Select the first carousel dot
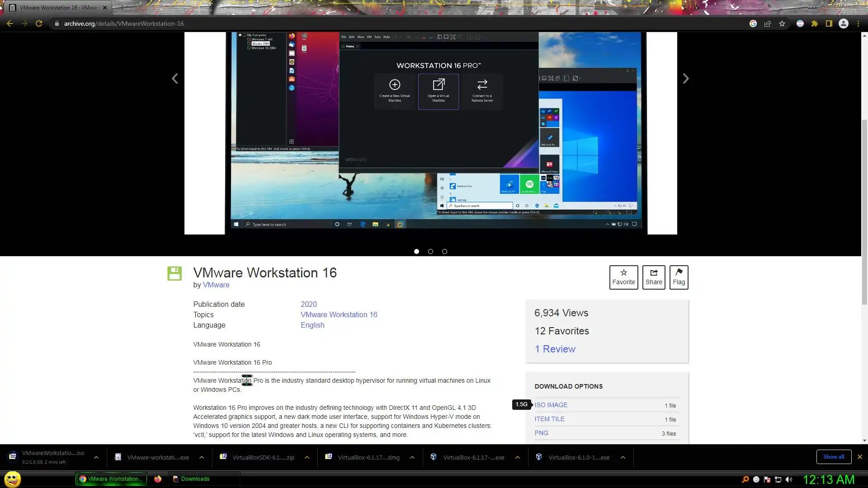The width and height of the screenshot is (868, 488). tap(416, 252)
